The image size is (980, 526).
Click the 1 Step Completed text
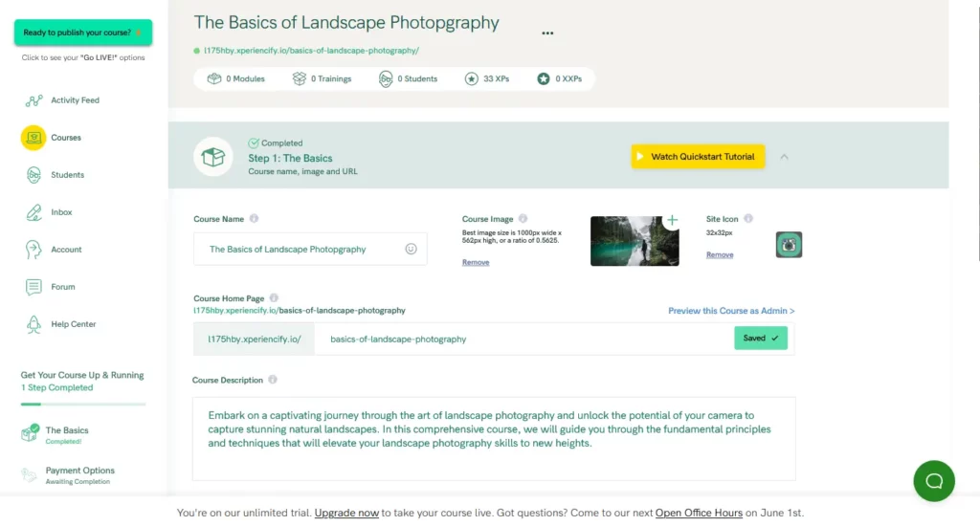point(56,388)
